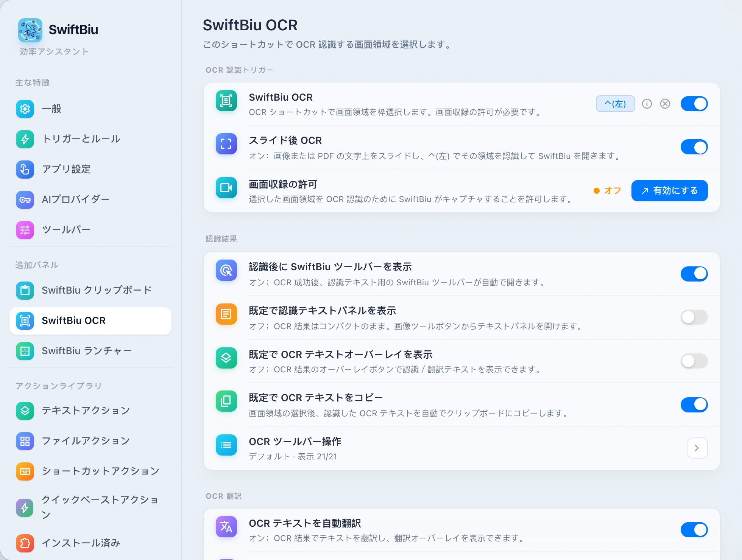This screenshot has height=560, width=742.
Task: Open トリガーとルール section
Action: pyautogui.click(x=90, y=139)
